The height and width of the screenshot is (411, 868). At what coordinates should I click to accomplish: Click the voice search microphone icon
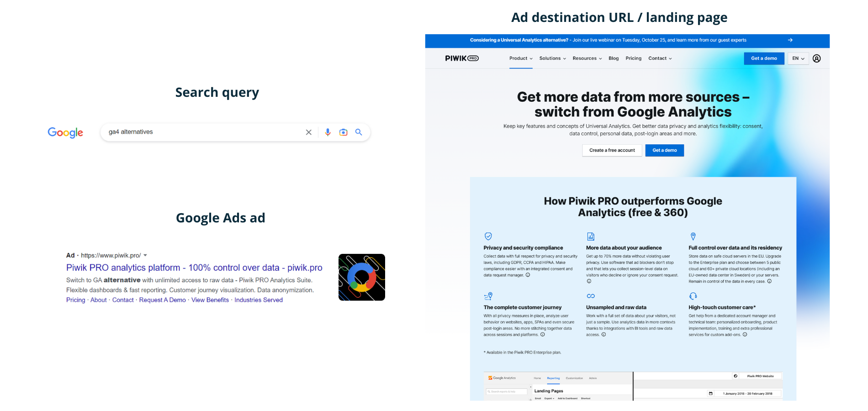pos(328,132)
